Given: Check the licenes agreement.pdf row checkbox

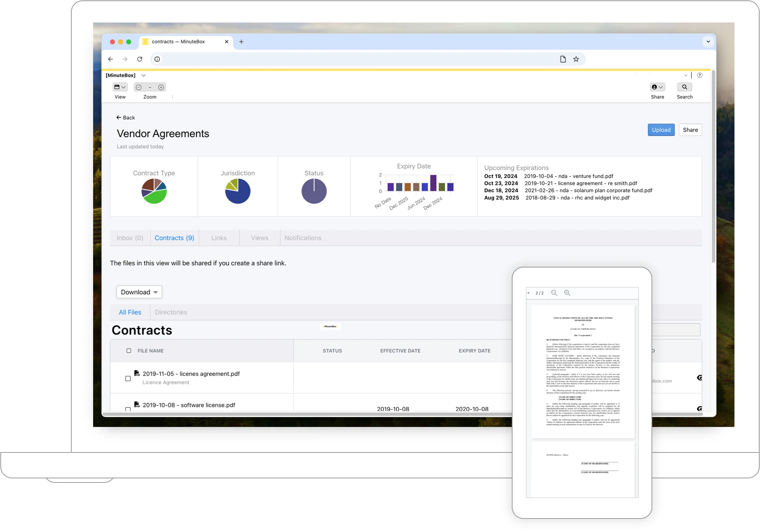Looking at the screenshot, I should click(x=128, y=379).
